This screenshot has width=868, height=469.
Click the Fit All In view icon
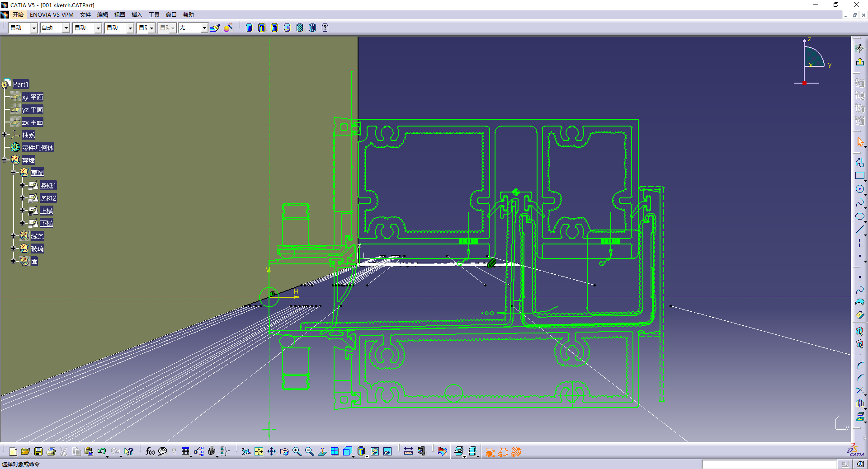pyautogui.click(x=259, y=451)
